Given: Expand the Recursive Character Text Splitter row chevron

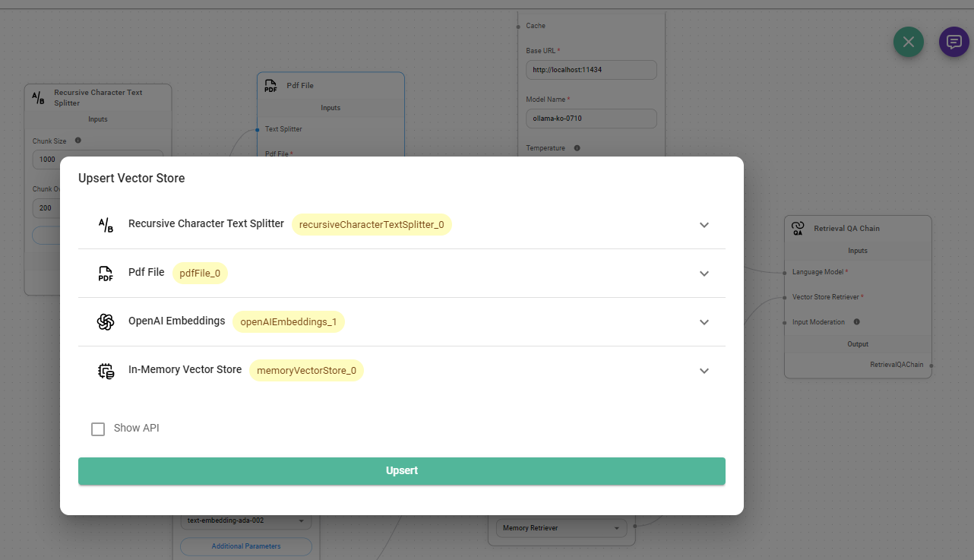Looking at the screenshot, I should pyautogui.click(x=704, y=225).
